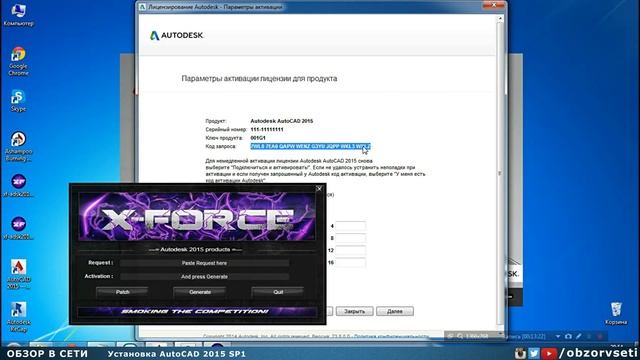Click the Quit button in X-Force

pos(278,292)
